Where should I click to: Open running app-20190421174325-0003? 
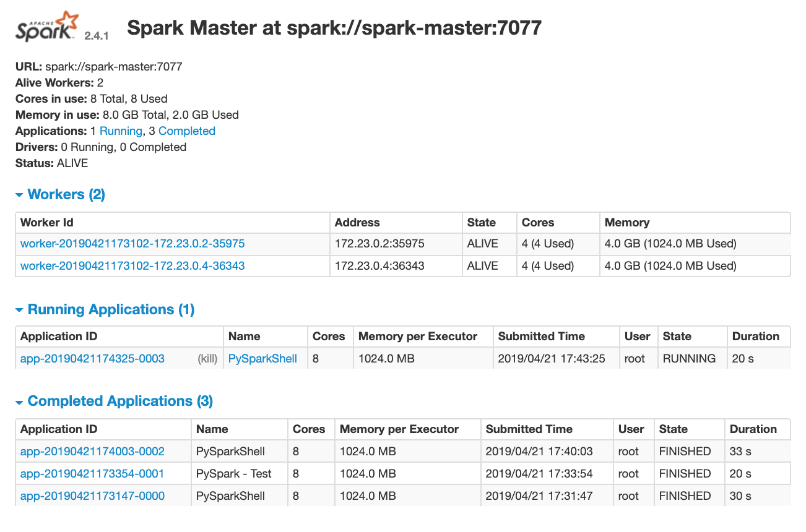(92, 359)
